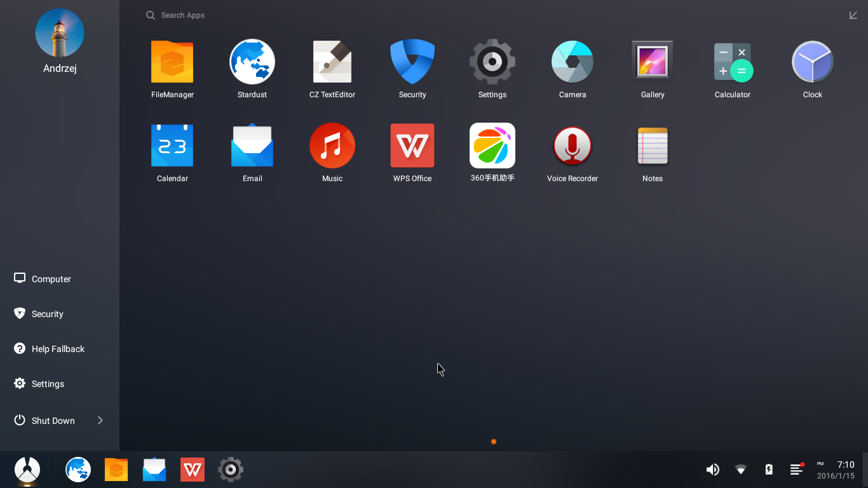Open CZ TextEditor
Image resolution: width=868 pixels, height=488 pixels.
(x=332, y=62)
